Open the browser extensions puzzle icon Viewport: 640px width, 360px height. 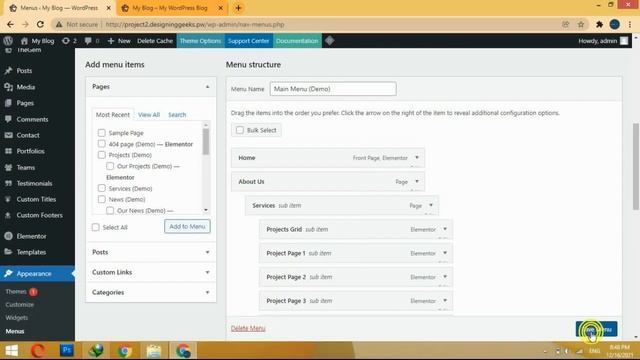pos(599,24)
